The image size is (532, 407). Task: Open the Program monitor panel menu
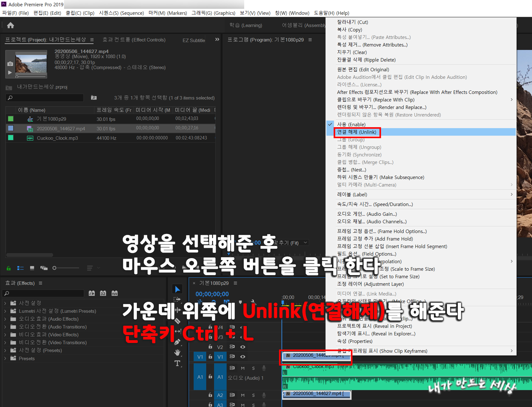(310, 40)
